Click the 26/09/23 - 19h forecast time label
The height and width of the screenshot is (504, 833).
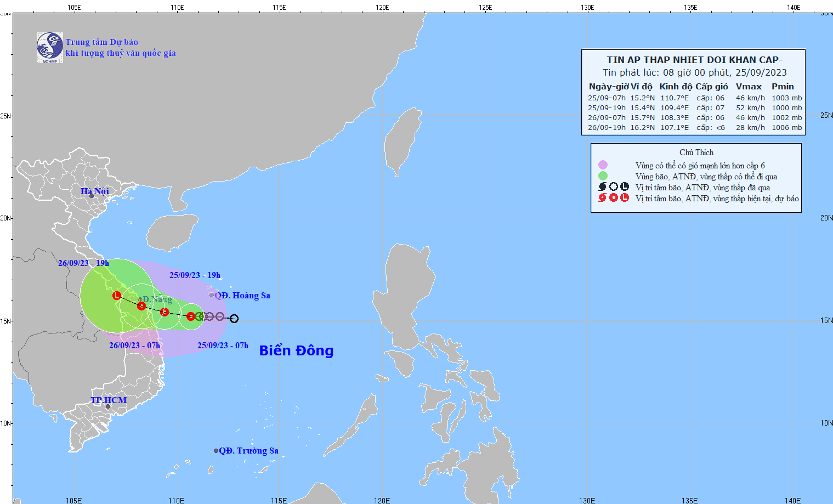pos(83,263)
